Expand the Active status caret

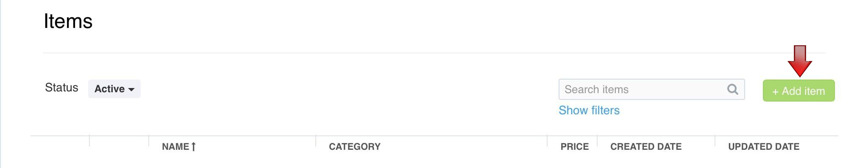(x=131, y=89)
